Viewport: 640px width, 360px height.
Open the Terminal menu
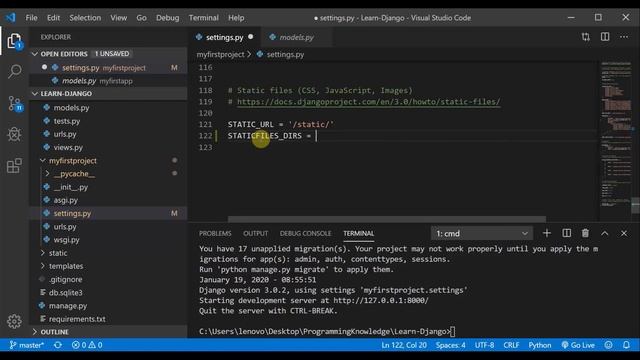(x=203, y=18)
